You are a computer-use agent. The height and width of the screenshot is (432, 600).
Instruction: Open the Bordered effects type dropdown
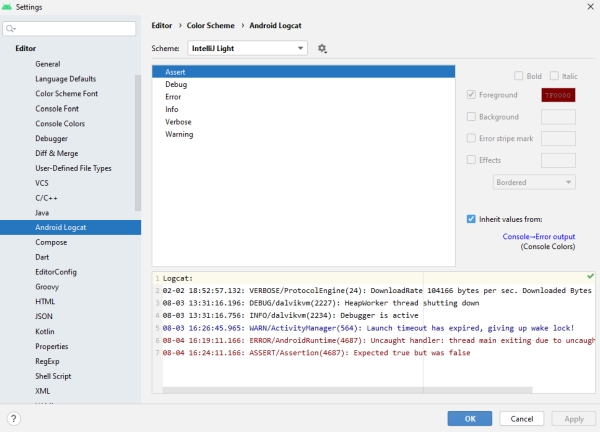coord(534,182)
